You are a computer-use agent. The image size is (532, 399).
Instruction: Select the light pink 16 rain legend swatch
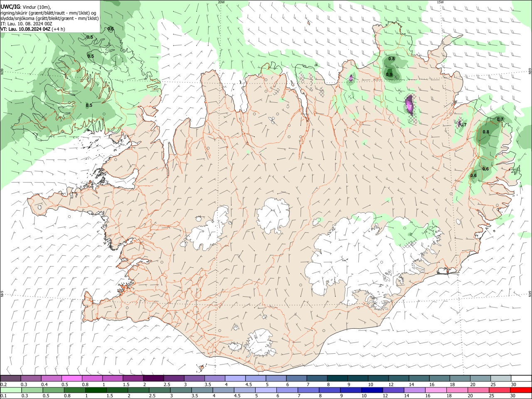click(x=435, y=390)
